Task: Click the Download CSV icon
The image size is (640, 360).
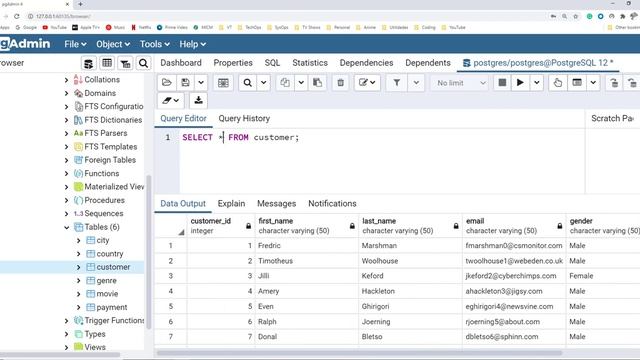Action: pyautogui.click(x=198, y=100)
